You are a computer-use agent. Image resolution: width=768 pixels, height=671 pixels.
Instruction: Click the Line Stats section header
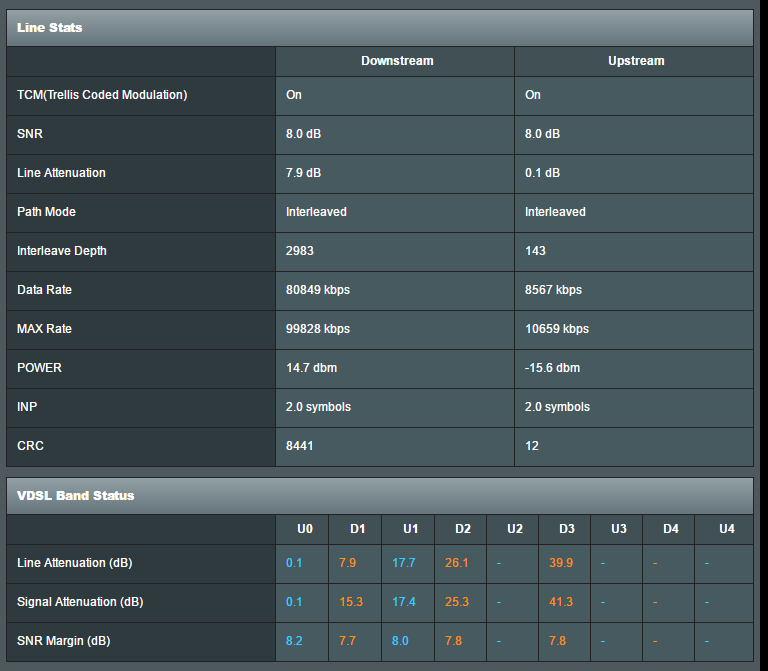[50, 28]
